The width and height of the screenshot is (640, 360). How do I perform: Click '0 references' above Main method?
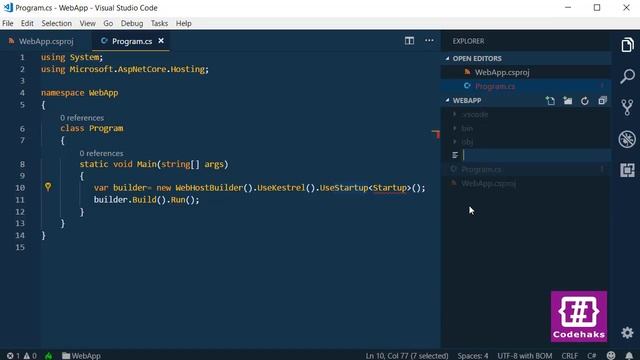[101, 153]
